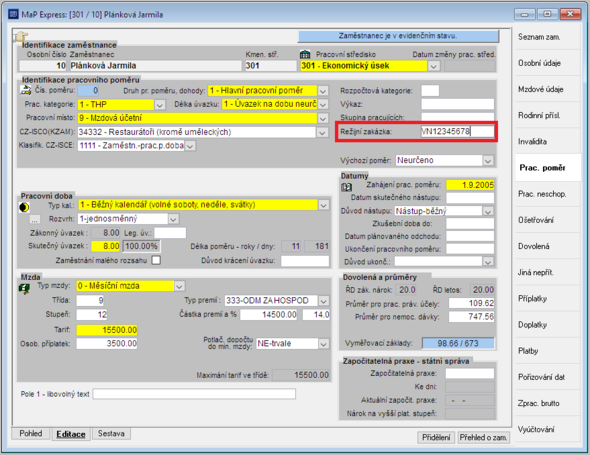This screenshot has height=455, width=590.
Task: Expand the Důvod ukonč. dropdown
Action: [x=488, y=262]
